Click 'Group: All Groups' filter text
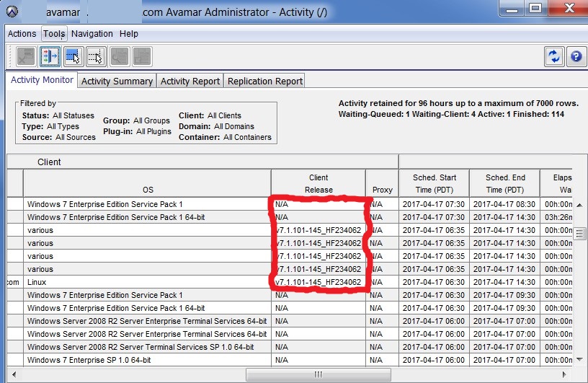The image size is (588, 383). (x=136, y=120)
